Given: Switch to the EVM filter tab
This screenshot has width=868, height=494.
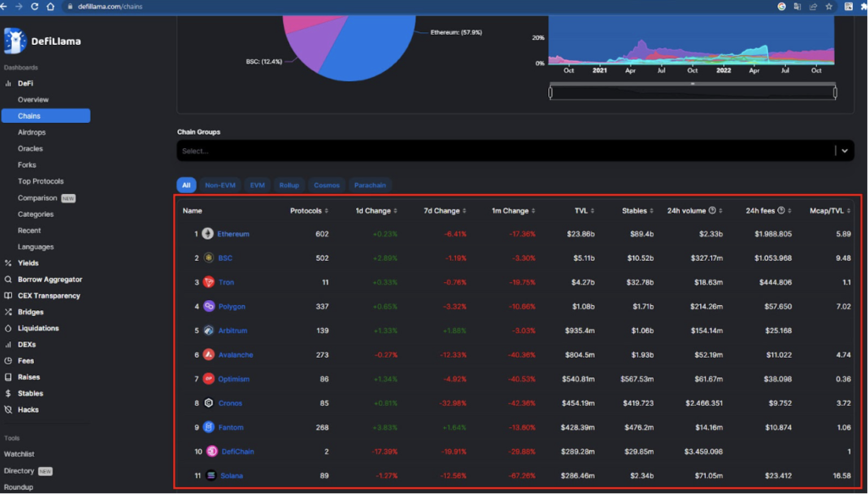Looking at the screenshot, I should point(258,186).
